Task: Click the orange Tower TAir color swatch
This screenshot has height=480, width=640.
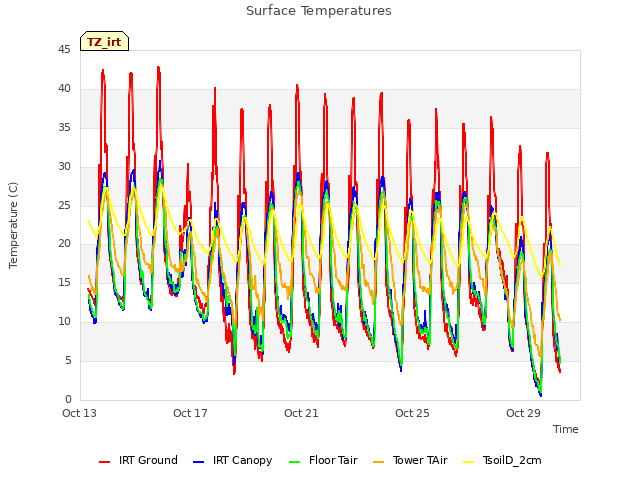Action: [x=378, y=462]
